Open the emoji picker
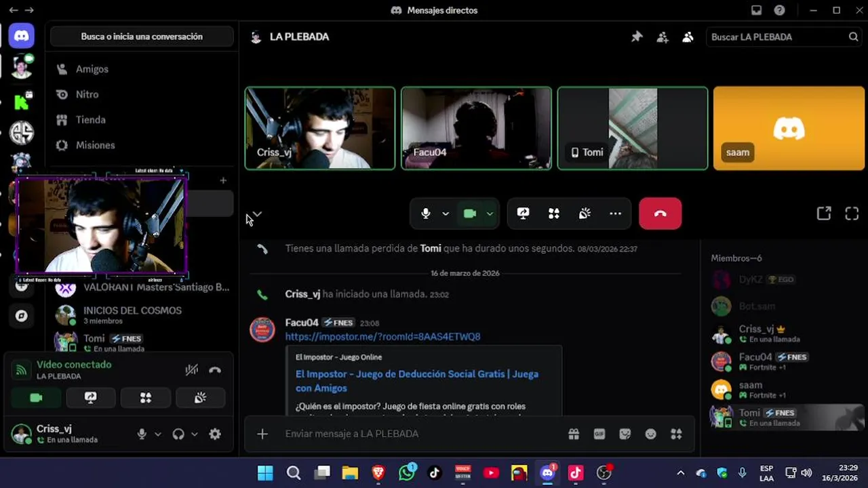This screenshot has width=868, height=488. pyautogui.click(x=651, y=434)
